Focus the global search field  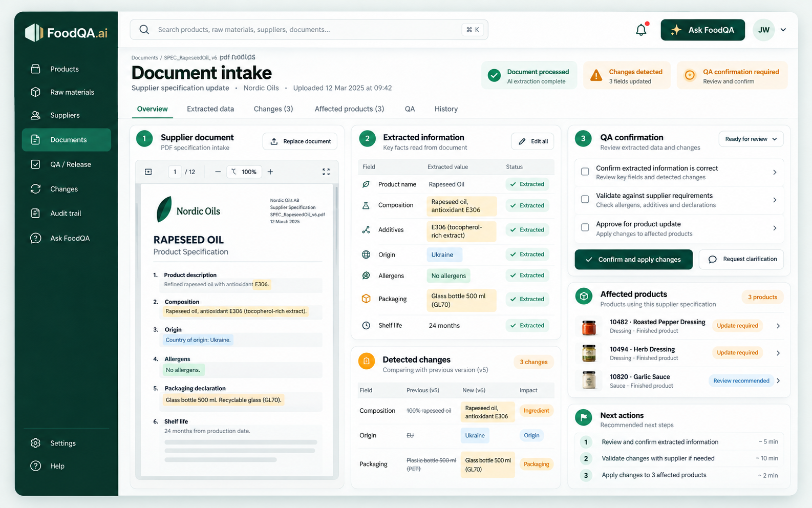[309, 30]
